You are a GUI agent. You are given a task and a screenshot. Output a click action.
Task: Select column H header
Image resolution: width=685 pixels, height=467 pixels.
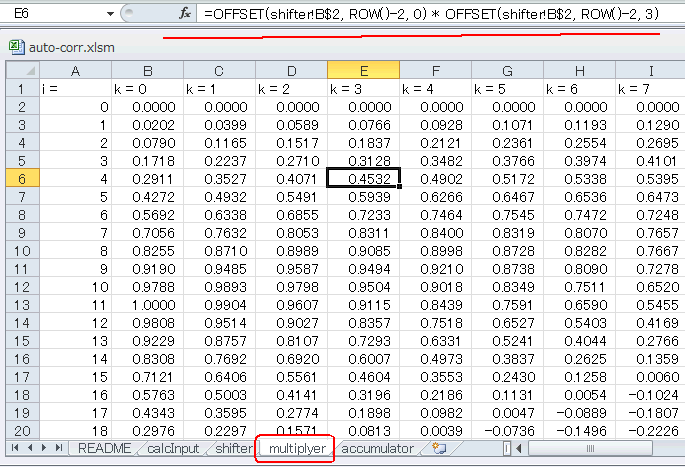[x=580, y=70]
